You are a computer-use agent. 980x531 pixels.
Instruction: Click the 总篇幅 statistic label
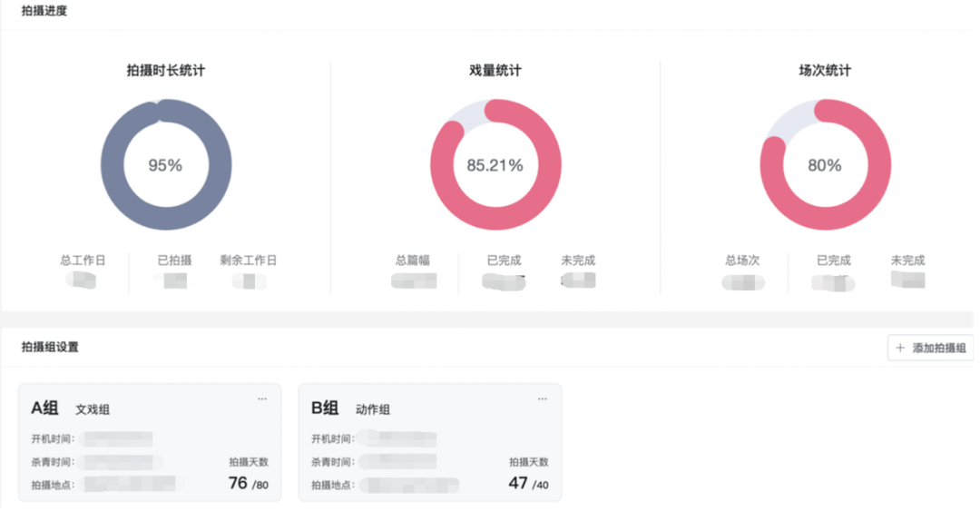(x=413, y=261)
